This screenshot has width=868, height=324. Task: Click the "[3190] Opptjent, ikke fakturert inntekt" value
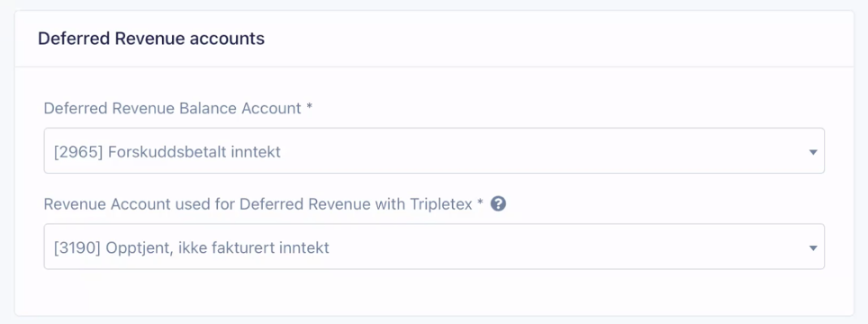(192, 247)
